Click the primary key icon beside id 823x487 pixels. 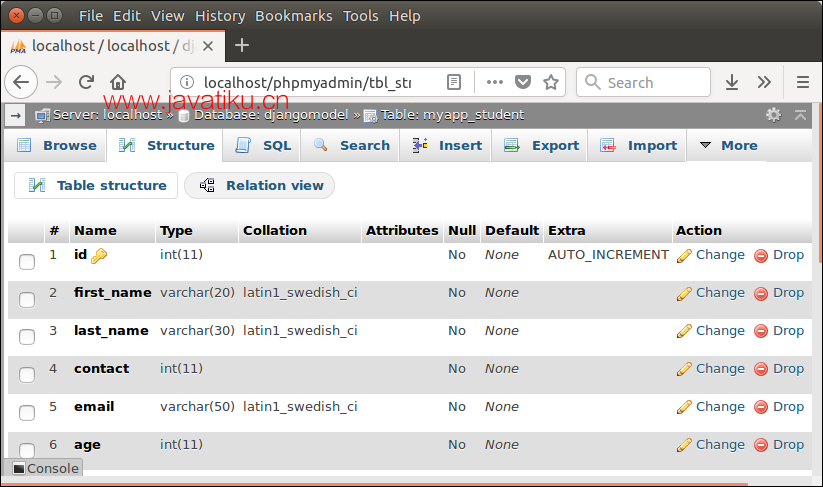click(99, 256)
